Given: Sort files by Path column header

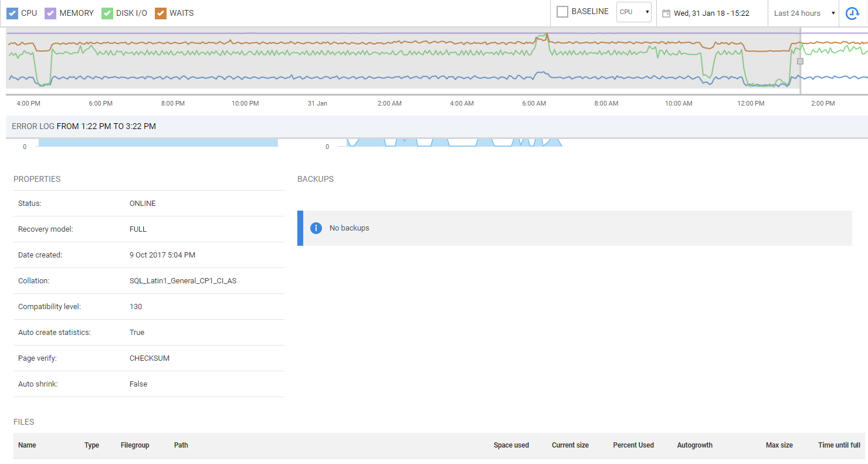Looking at the screenshot, I should tap(181, 445).
